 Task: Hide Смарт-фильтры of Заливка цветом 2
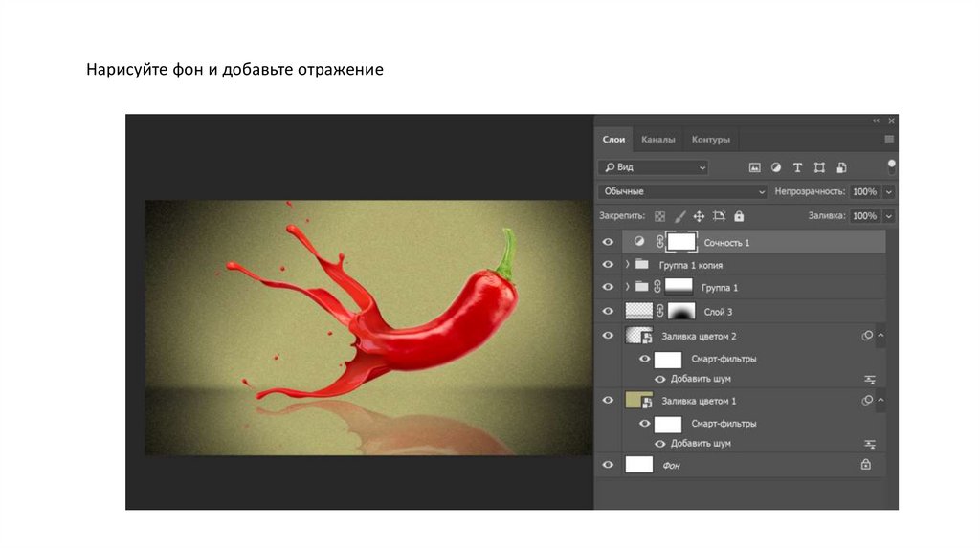click(x=644, y=359)
